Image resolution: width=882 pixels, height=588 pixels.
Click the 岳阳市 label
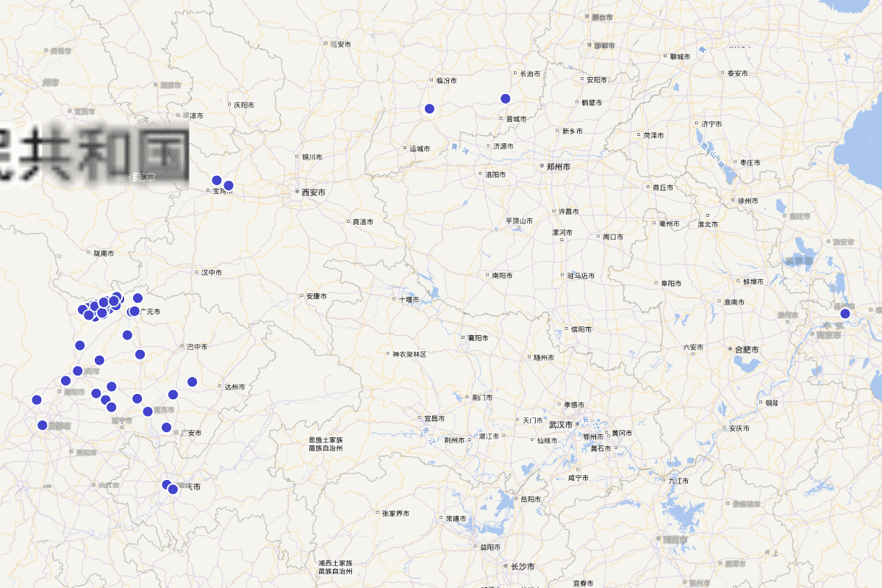pyautogui.click(x=531, y=499)
